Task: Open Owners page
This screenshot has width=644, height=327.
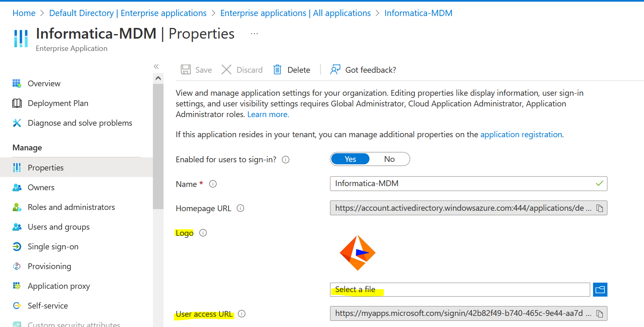Action: click(41, 187)
